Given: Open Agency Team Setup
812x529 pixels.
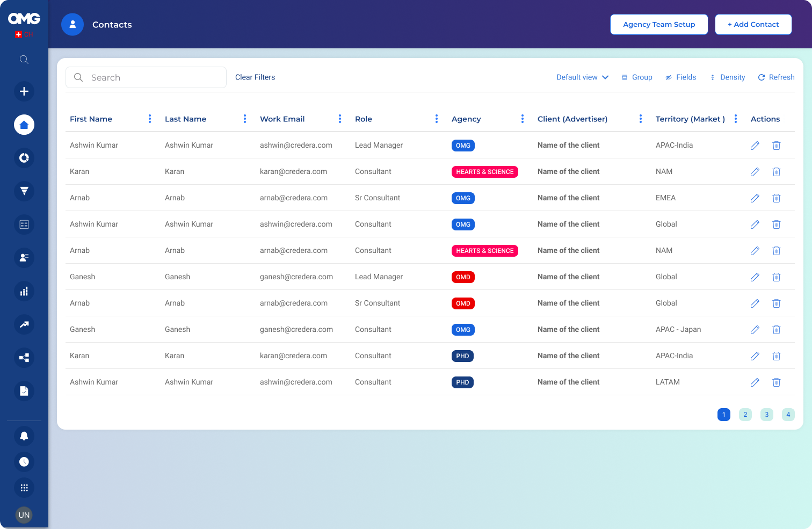Looking at the screenshot, I should 658,25.
